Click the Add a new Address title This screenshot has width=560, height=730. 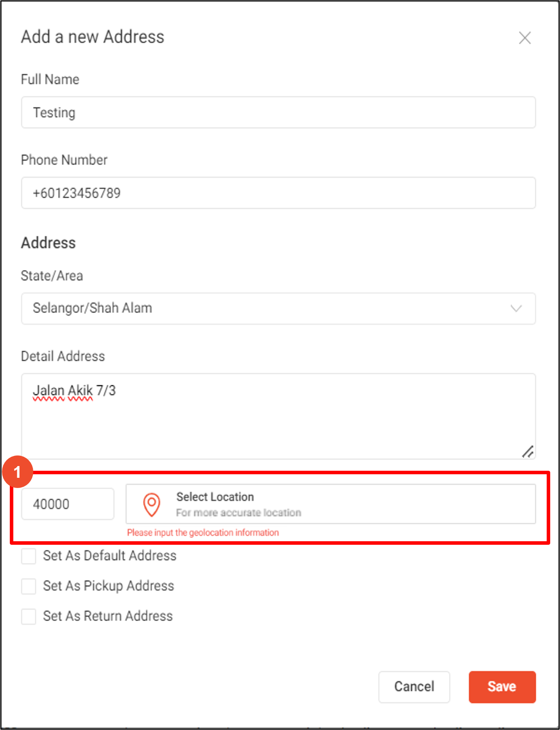92,37
